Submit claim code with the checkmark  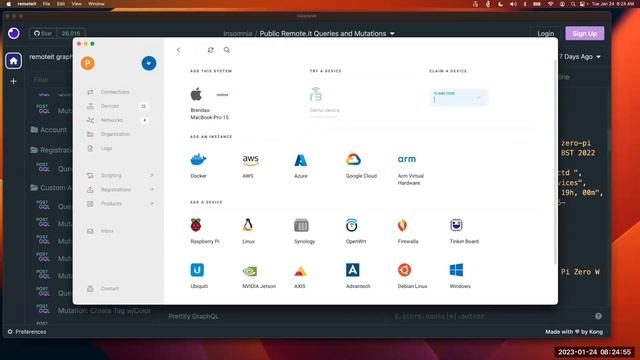(x=478, y=98)
